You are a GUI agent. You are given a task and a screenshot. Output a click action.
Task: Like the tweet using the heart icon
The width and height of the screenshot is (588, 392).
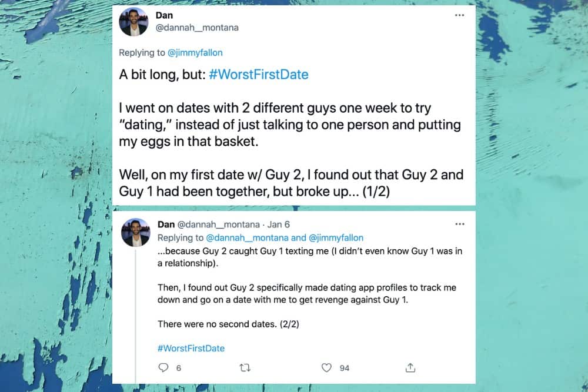click(326, 367)
